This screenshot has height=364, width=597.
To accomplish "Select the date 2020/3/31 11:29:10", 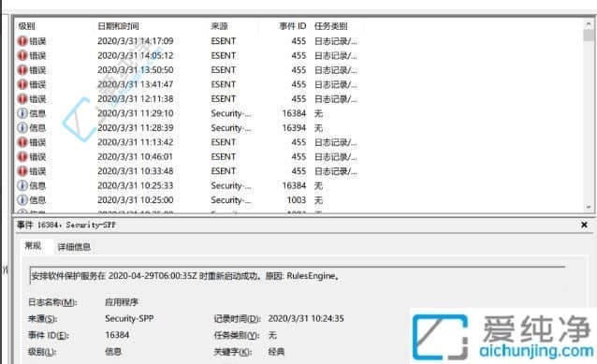I will (135, 113).
